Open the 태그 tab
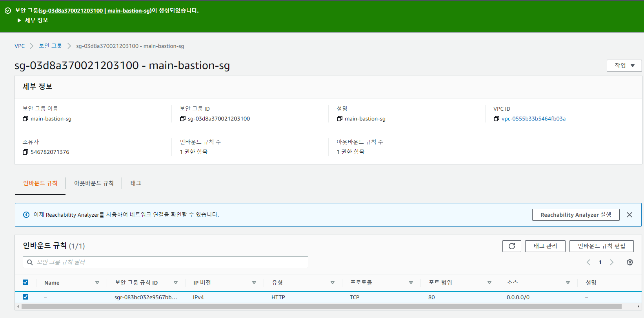This screenshot has height=318, width=644. (x=136, y=183)
